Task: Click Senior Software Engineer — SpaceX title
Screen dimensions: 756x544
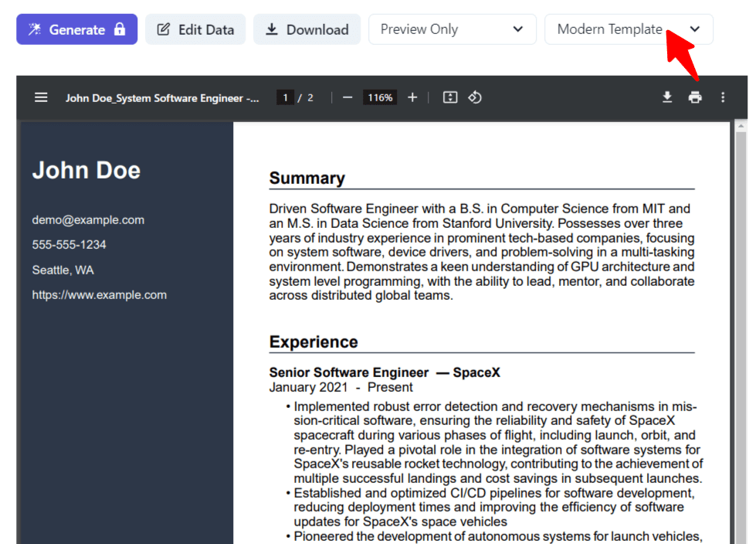Action: 385,372
